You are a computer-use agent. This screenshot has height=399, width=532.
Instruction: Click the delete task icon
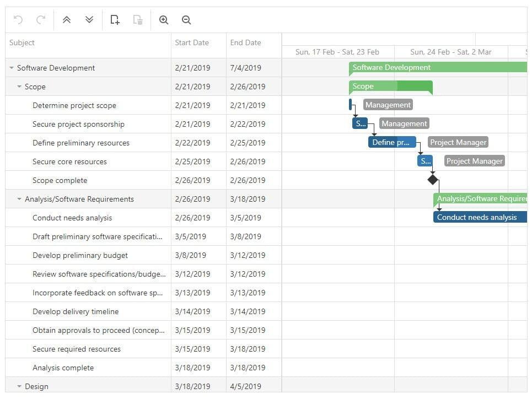(x=138, y=20)
